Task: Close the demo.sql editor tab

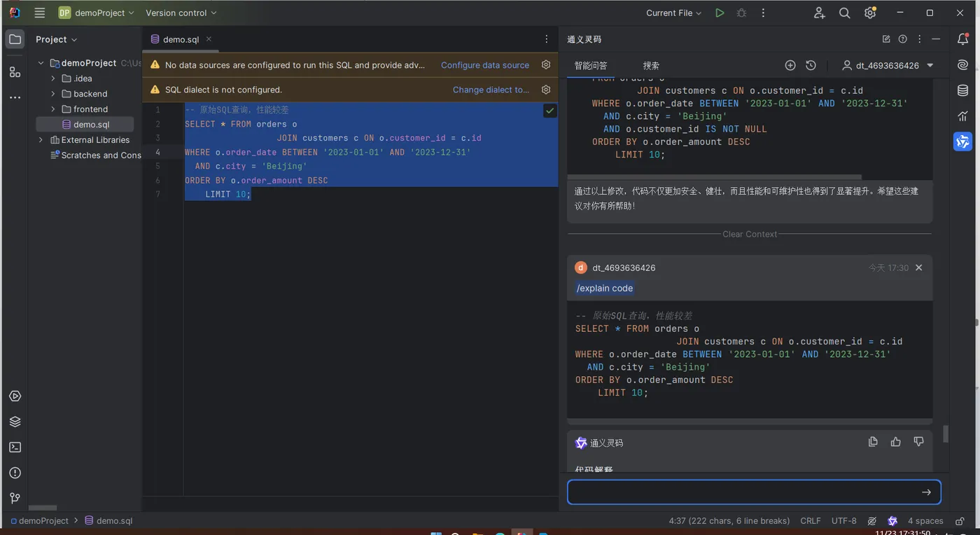Action: (209, 39)
